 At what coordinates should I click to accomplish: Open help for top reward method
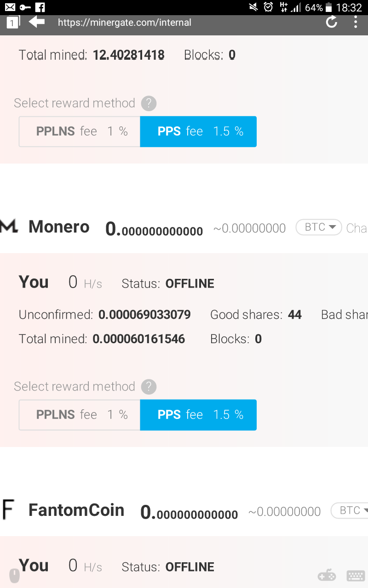point(149,103)
